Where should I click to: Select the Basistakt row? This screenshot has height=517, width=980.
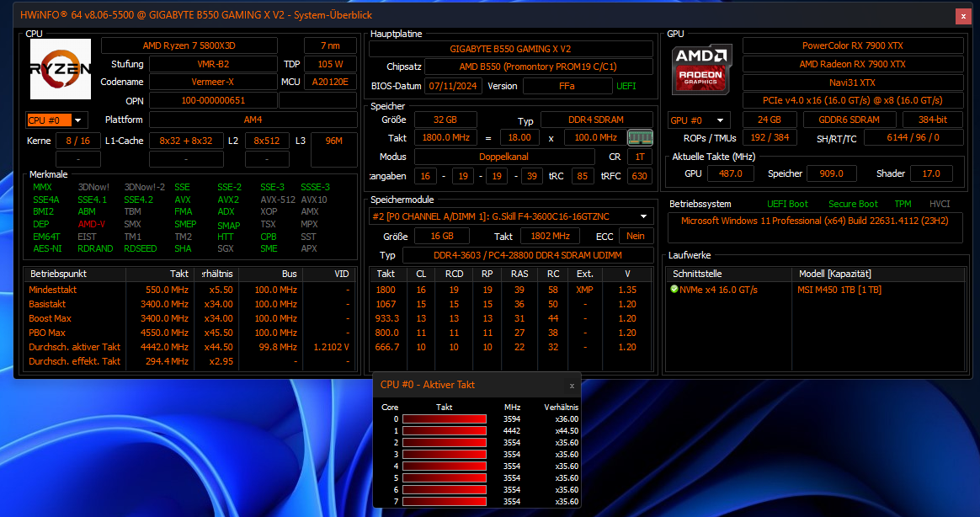pos(189,305)
